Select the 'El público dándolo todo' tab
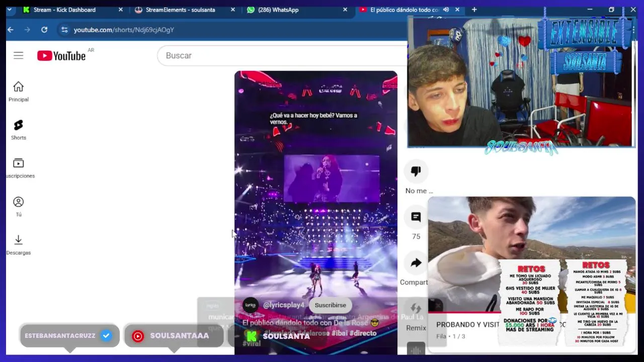 tap(405, 10)
